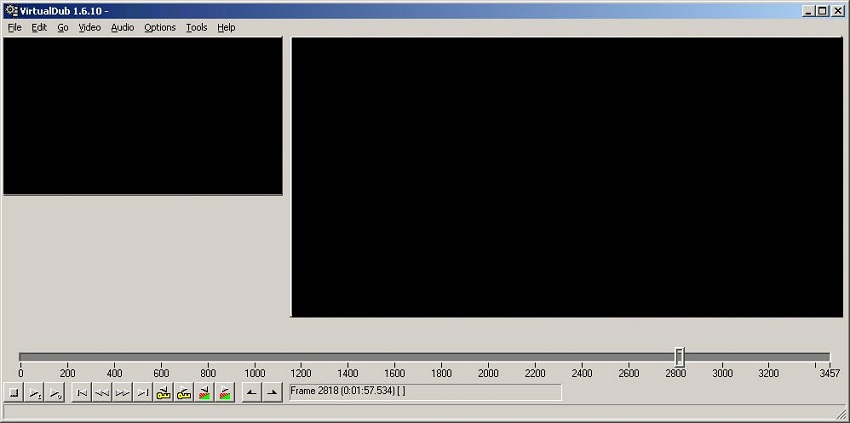The height and width of the screenshot is (423, 850).
Task: Play the output video preview
Action: point(55,393)
